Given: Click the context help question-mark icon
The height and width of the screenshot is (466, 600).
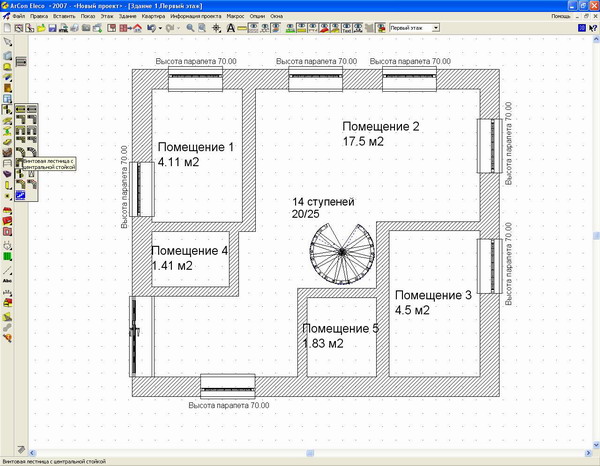Looking at the screenshot, I should point(593,28).
